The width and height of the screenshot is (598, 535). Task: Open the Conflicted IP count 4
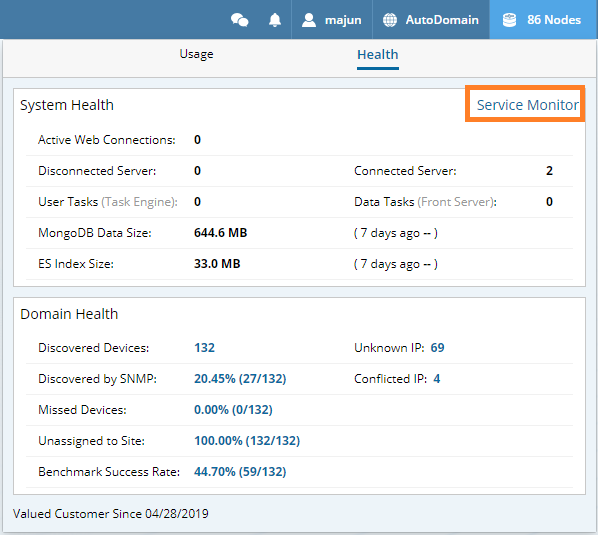pos(437,379)
